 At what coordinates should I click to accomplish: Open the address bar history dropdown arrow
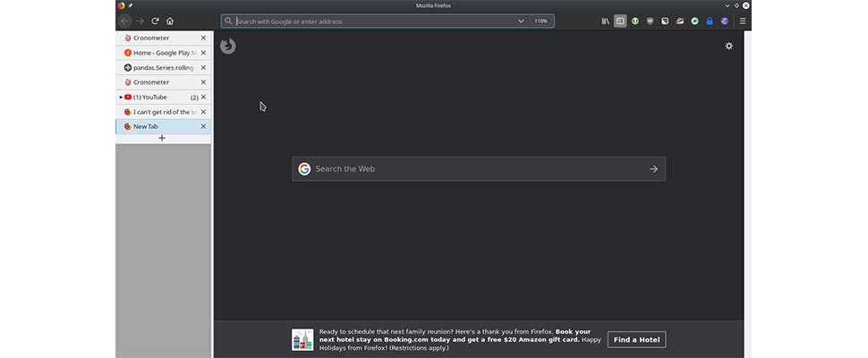(x=521, y=21)
